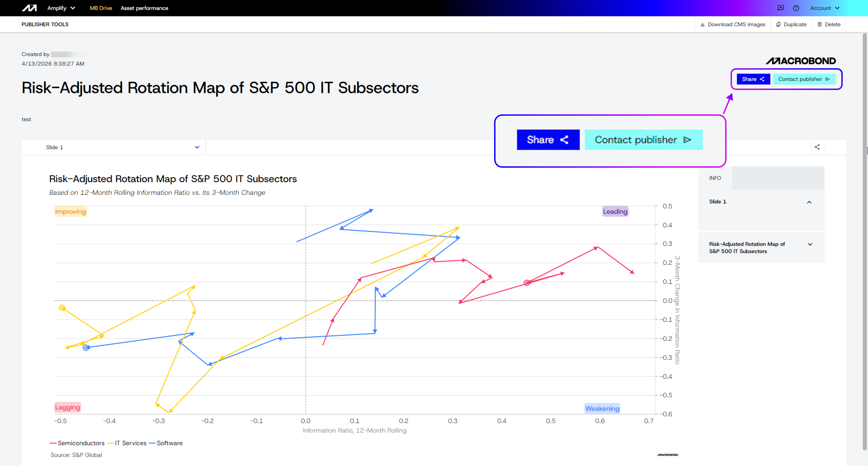Screen dimensions: 868x466
Task: Open the Amplify dropdown menu
Action: coord(61,8)
